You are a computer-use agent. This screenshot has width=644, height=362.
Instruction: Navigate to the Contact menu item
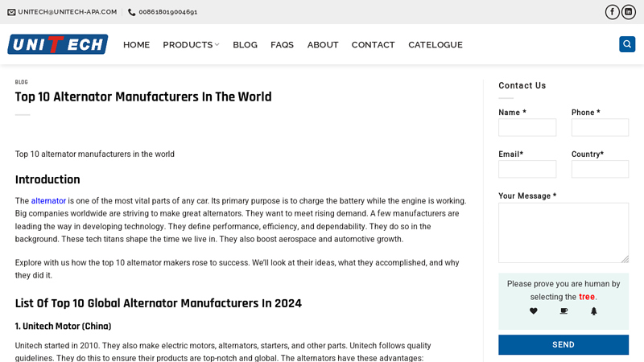pyautogui.click(x=373, y=45)
